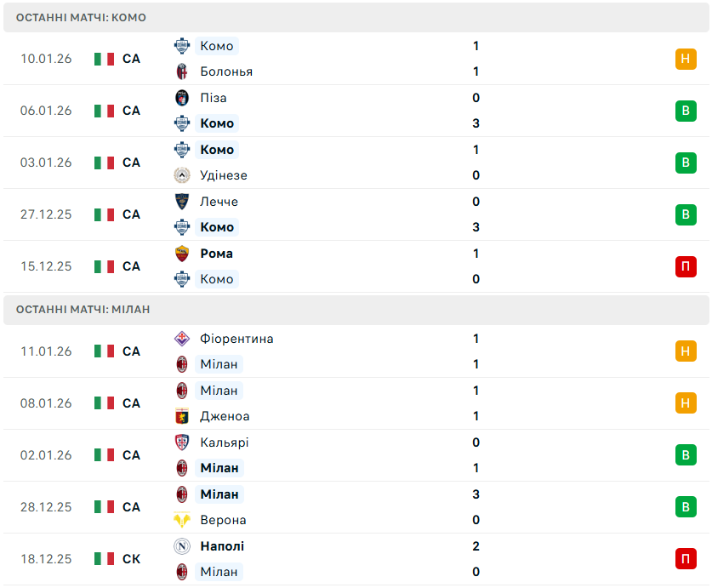Click the Lecce club badge

[x=181, y=202]
